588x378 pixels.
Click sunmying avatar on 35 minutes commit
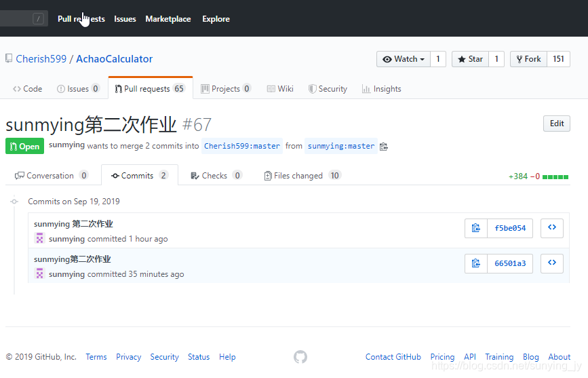[x=39, y=273]
